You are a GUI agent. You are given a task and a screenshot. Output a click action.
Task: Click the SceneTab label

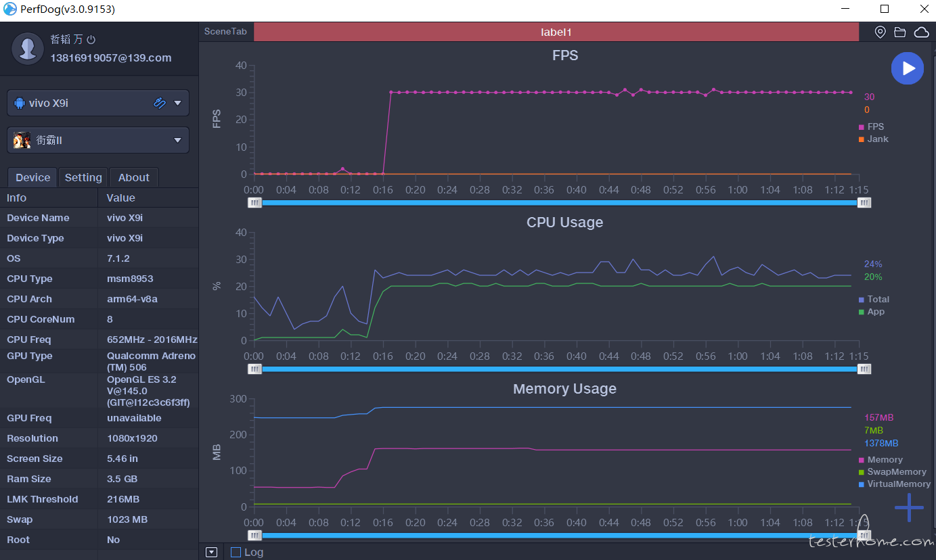click(225, 32)
